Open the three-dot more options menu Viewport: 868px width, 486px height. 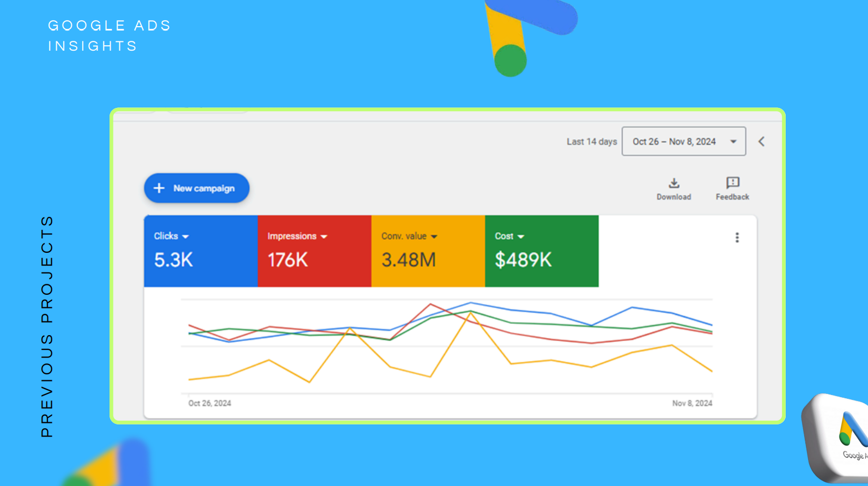[737, 238]
